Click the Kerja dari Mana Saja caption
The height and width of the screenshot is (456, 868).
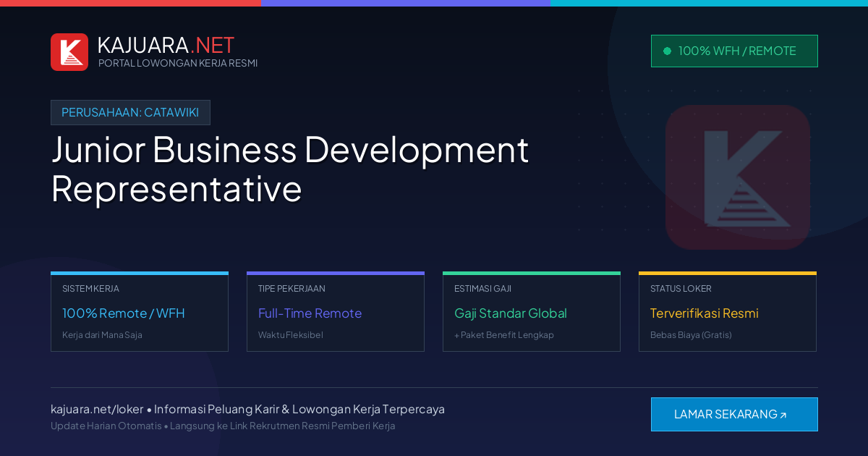pyautogui.click(x=102, y=335)
